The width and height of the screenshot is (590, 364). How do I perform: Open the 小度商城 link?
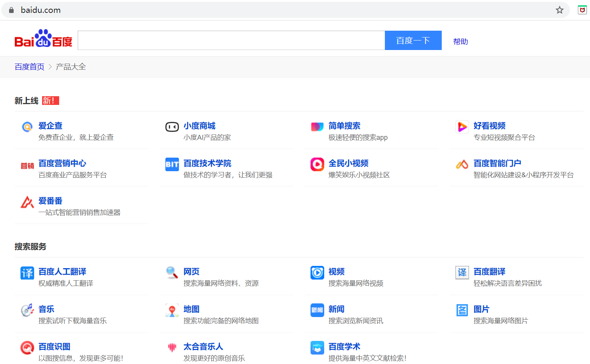click(199, 126)
